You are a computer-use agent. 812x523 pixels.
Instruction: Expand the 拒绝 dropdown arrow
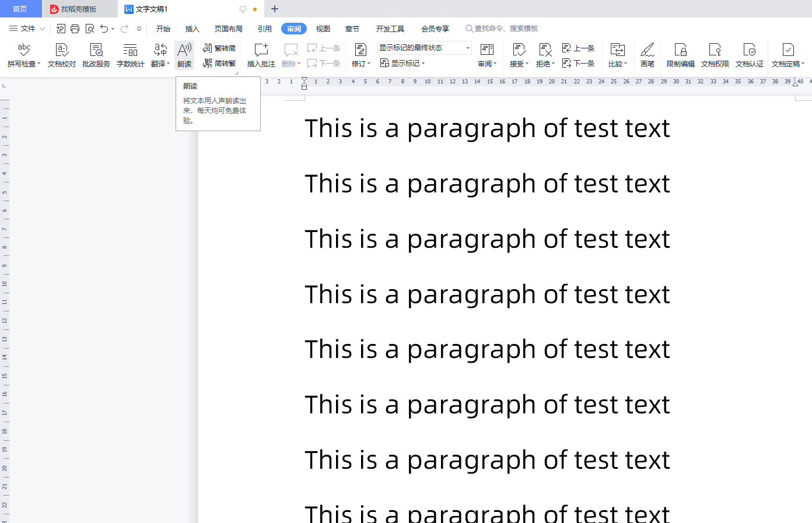click(553, 64)
